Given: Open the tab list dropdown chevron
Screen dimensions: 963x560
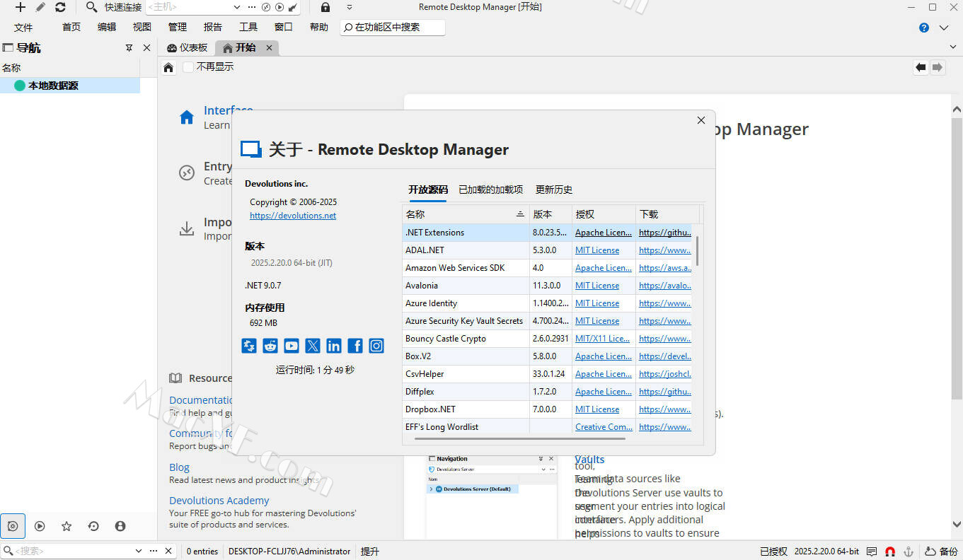Looking at the screenshot, I should (x=952, y=47).
